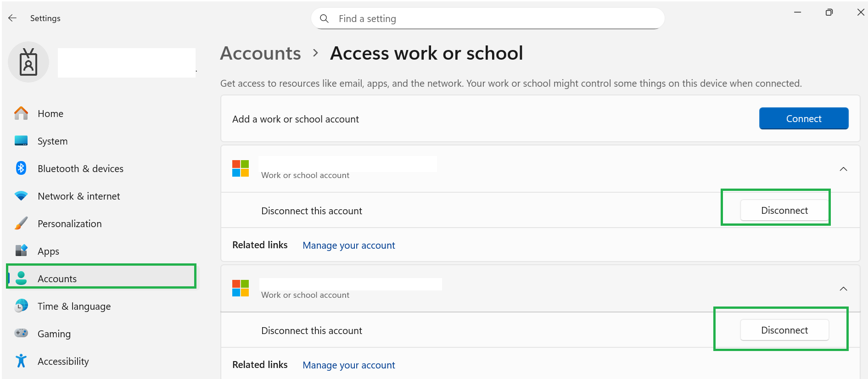Screen dimensions: 868x379
Task: Click the Time & language globe icon
Action: click(21, 306)
